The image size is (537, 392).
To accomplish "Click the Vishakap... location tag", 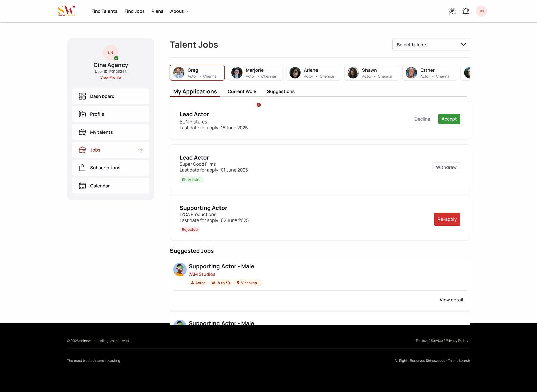I will pyautogui.click(x=248, y=283).
